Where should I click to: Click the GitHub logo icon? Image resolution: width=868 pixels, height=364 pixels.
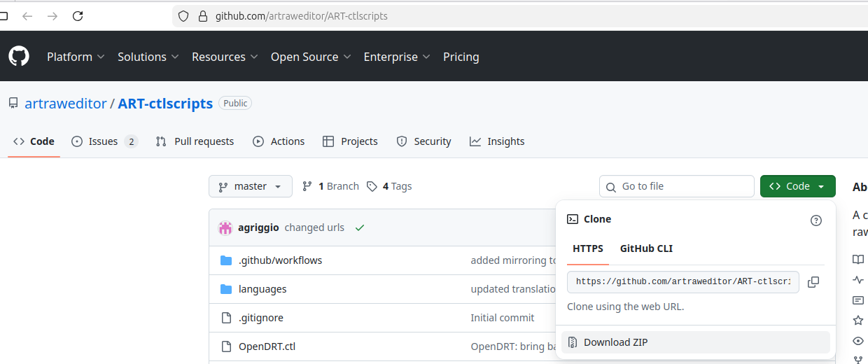(x=19, y=56)
